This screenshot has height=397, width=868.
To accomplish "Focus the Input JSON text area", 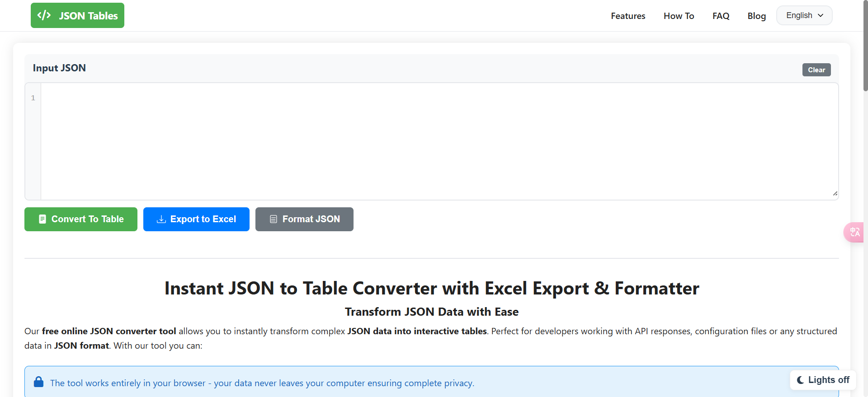I will (439, 141).
